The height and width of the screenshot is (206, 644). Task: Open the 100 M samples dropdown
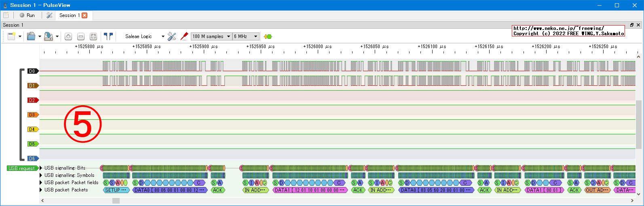pyautogui.click(x=211, y=36)
